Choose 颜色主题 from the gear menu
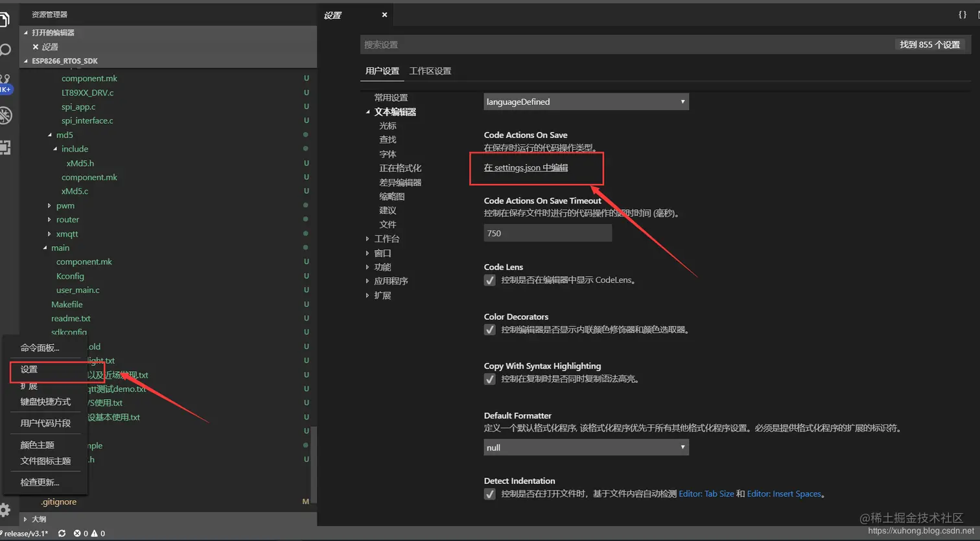This screenshot has height=541, width=980. tap(38, 445)
